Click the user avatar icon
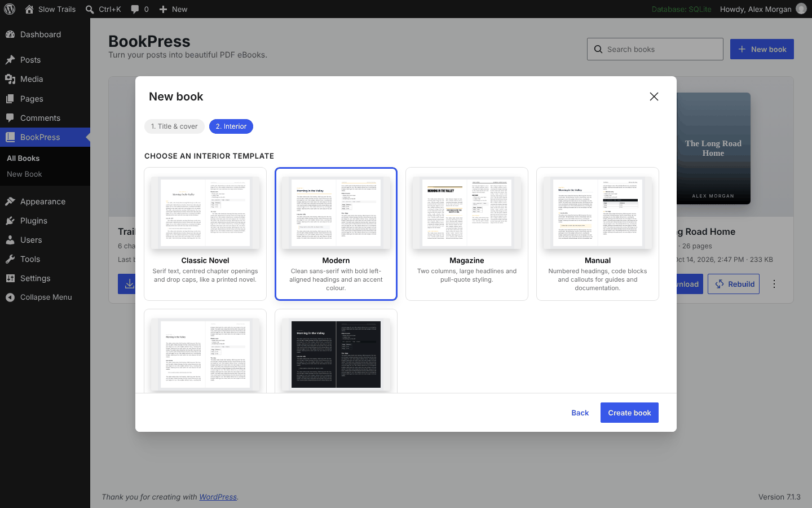The height and width of the screenshot is (508, 812). (x=801, y=9)
